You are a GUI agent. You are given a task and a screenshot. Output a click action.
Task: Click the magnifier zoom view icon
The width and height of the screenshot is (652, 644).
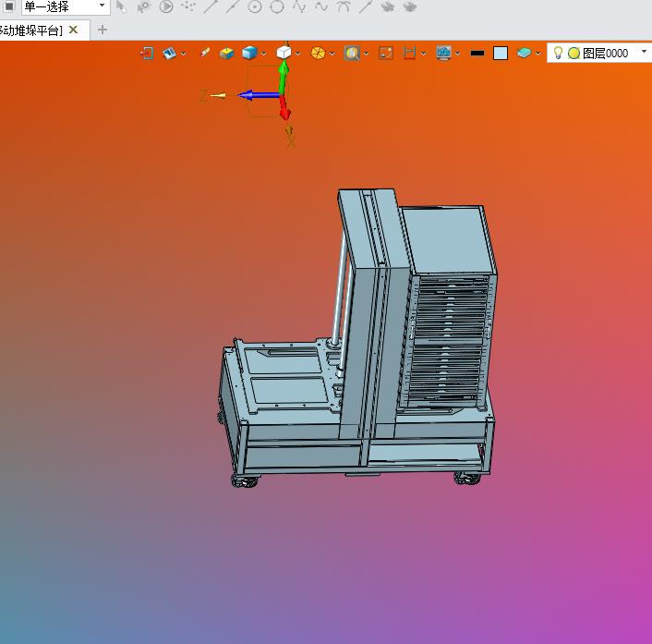352,54
